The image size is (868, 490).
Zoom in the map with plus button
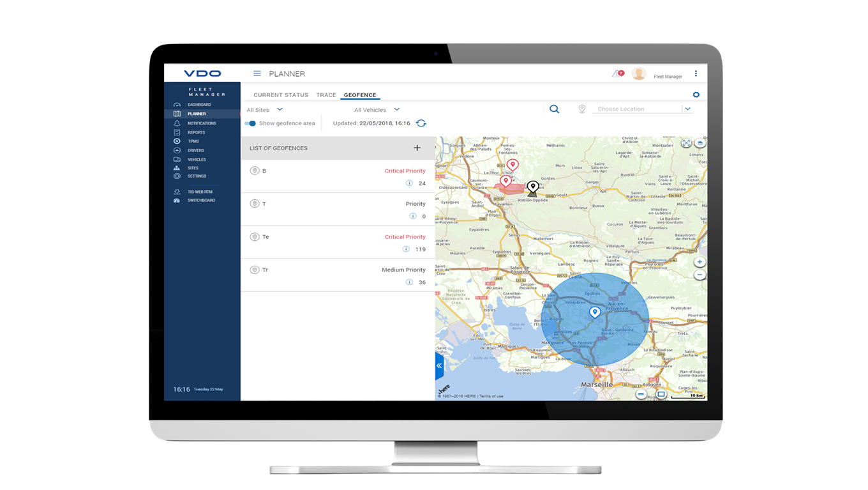[x=700, y=262]
